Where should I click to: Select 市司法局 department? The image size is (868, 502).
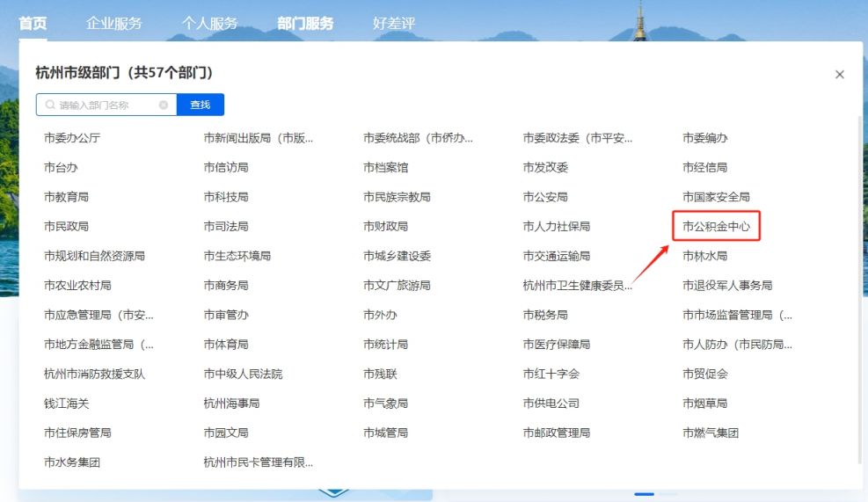coord(226,226)
